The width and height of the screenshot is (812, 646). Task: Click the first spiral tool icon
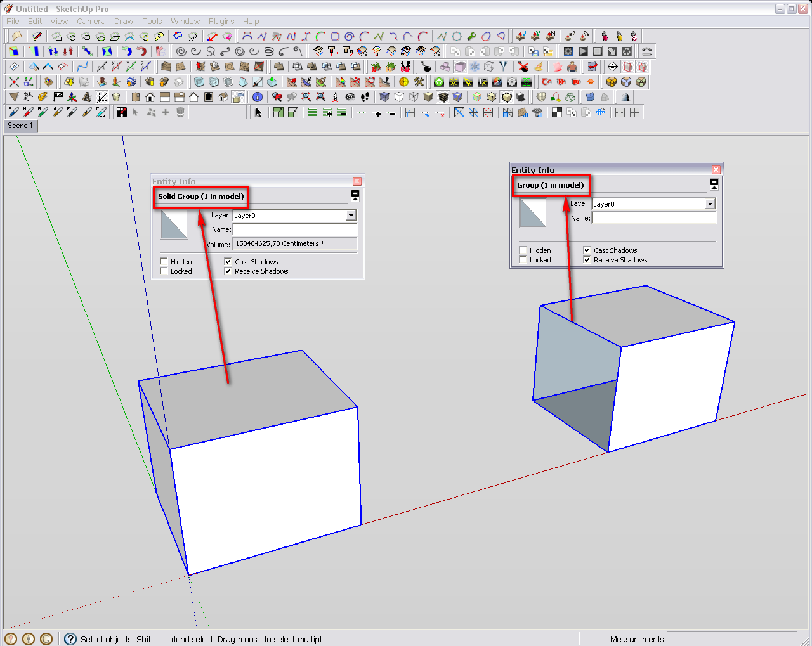click(181, 51)
